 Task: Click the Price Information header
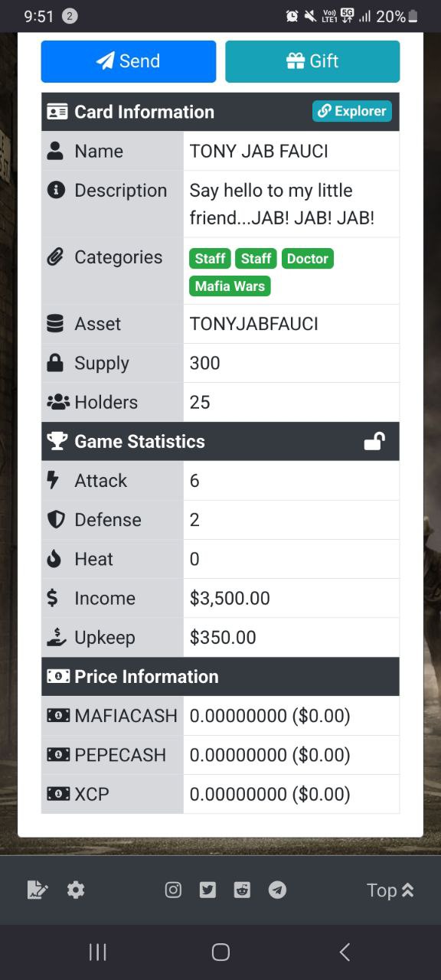[220, 677]
